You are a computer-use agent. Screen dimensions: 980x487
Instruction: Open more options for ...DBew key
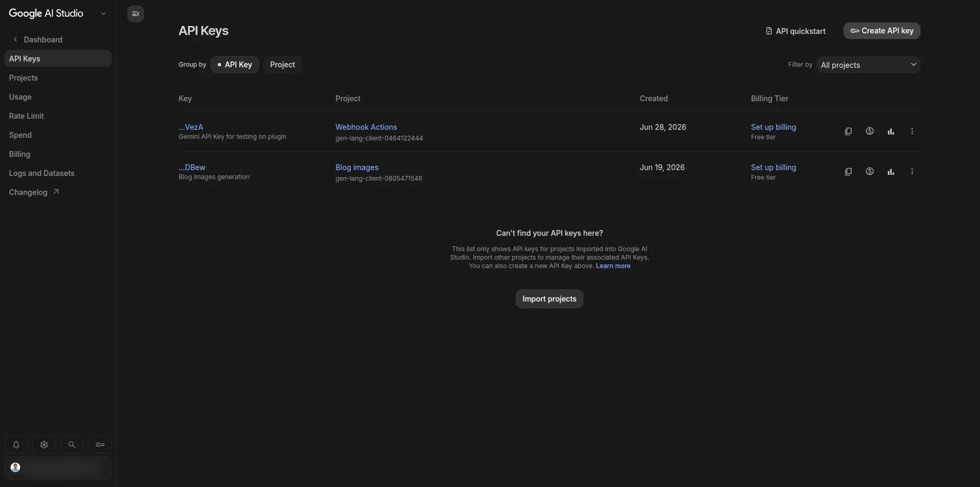pyautogui.click(x=912, y=172)
